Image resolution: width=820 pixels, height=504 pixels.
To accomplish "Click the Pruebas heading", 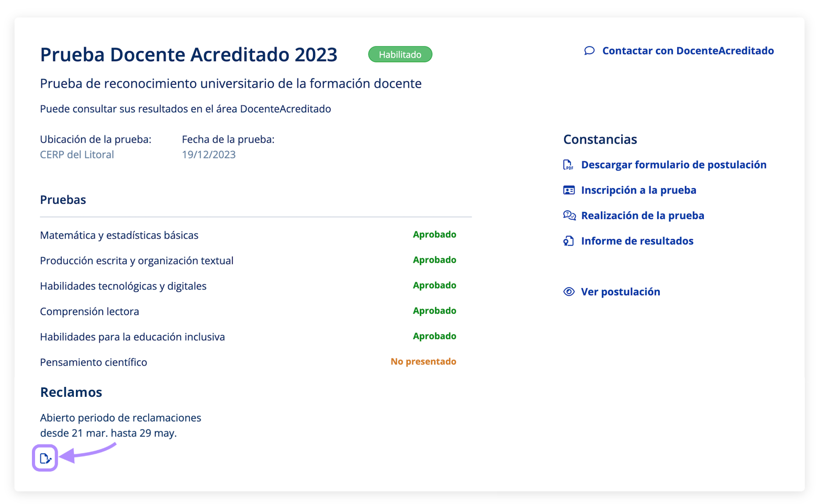I will click(63, 200).
